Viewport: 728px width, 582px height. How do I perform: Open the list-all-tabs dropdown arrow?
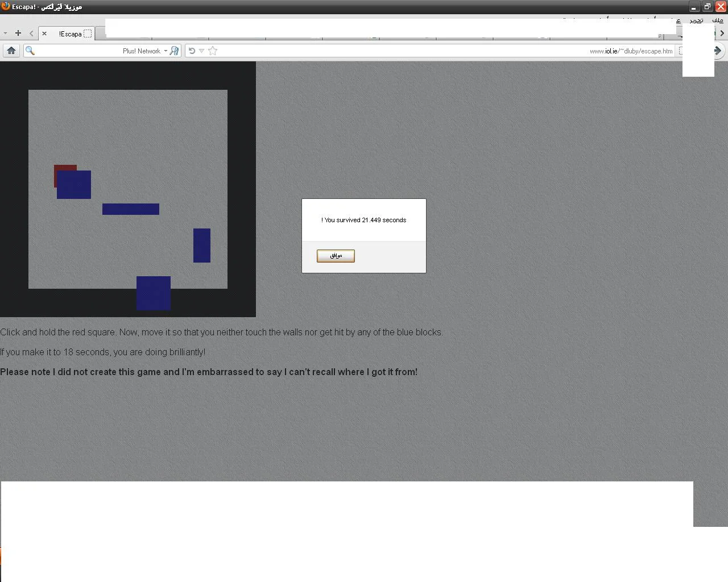[5, 34]
